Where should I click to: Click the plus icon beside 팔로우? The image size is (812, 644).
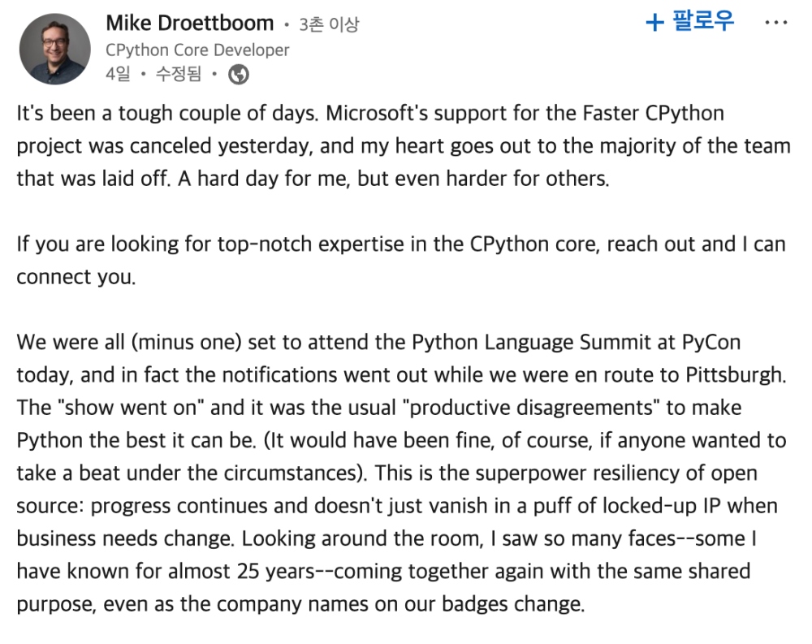[x=654, y=22]
